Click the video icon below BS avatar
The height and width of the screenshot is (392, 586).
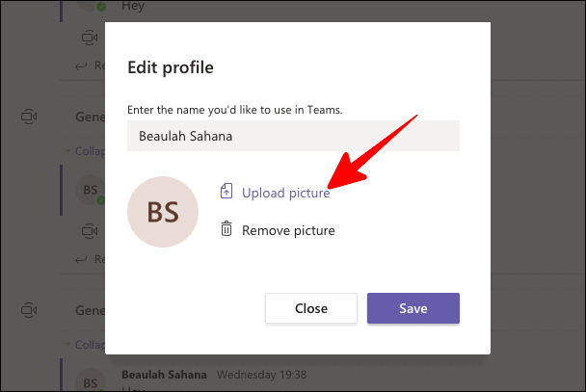[90, 231]
